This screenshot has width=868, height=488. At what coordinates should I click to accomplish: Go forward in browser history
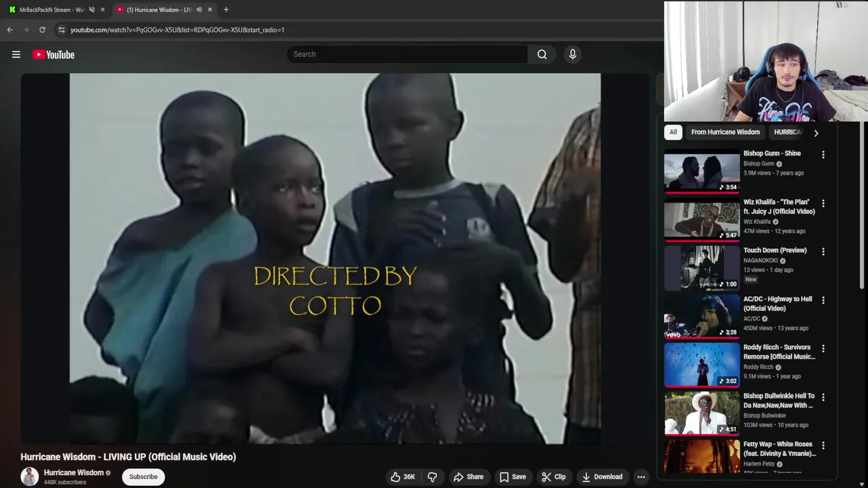[x=26, y=30]
